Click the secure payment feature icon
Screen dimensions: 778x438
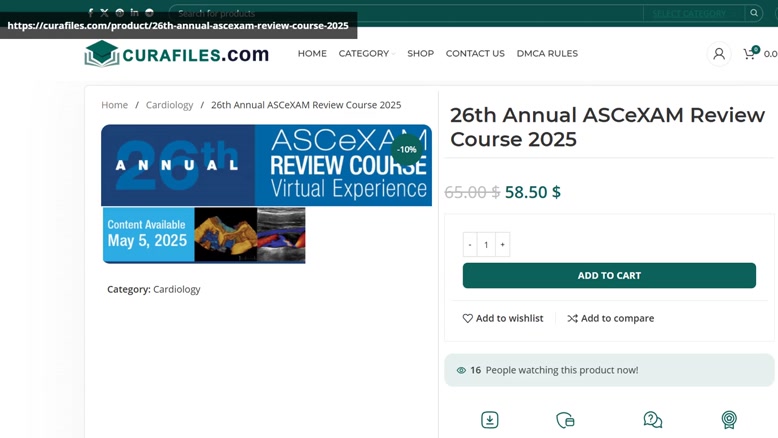tap(565, 420)
